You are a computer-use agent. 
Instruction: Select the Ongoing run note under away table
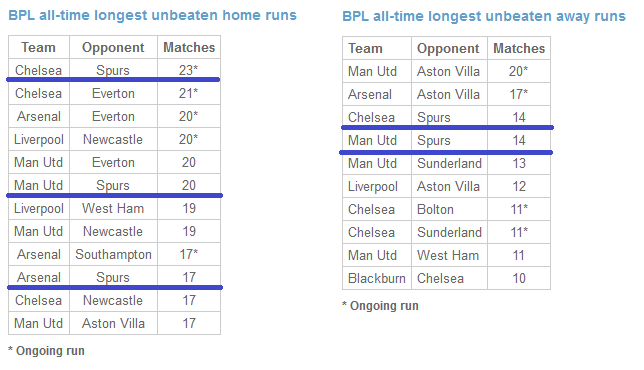point(380,306)
